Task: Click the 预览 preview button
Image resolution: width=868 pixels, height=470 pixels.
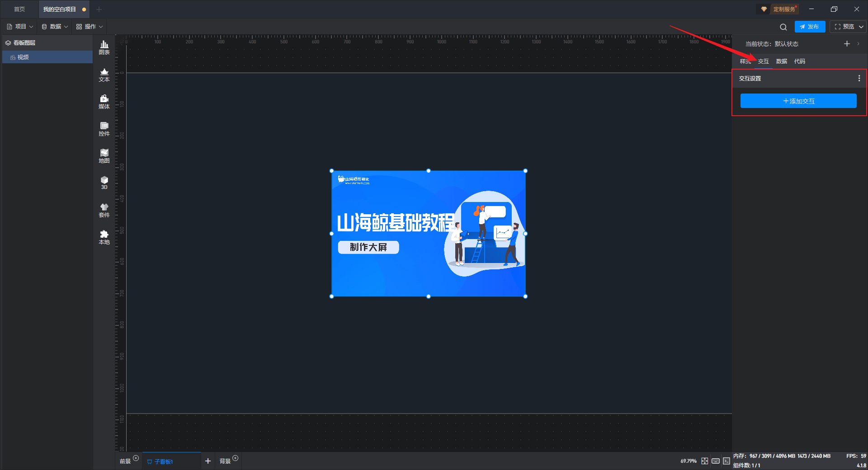Action: [844, 27]
